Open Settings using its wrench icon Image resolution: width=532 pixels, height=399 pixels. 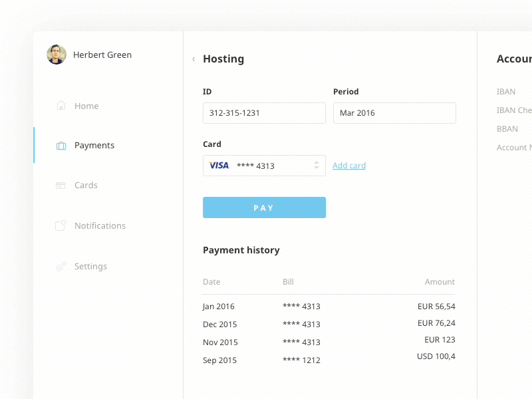pyautogui.click(x=60, y=266)
